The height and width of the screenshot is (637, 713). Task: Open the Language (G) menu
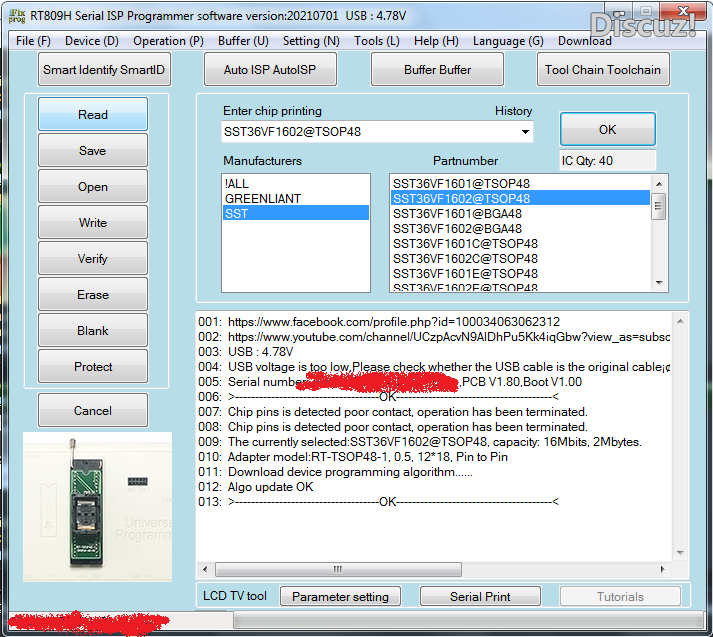click(x=508, y=41)
